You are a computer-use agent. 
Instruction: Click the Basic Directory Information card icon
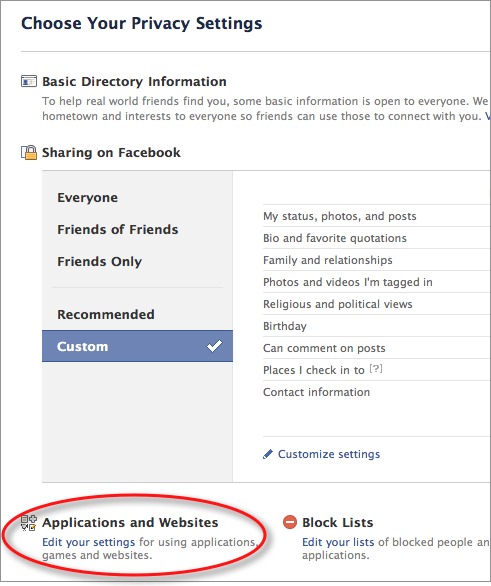pyautogui.click(x=29, y=81)
